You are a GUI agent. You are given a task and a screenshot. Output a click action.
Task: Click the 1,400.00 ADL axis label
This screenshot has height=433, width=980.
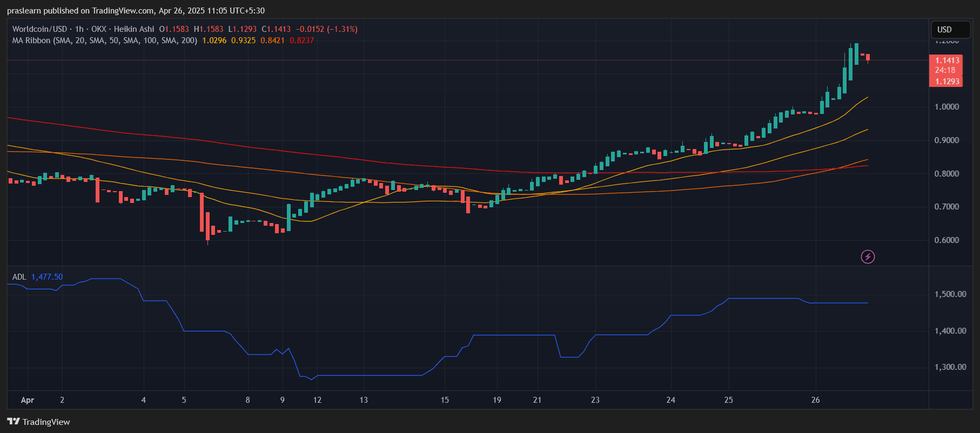click(950, 331)
